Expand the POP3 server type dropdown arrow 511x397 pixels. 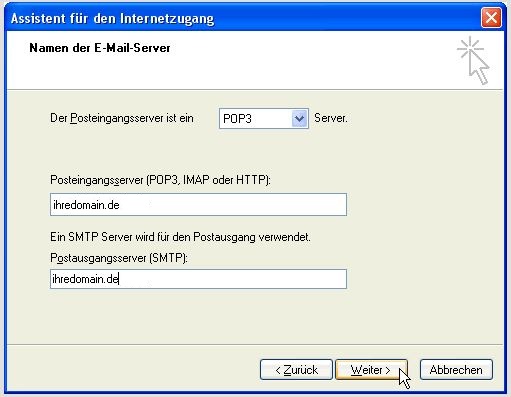coord(299,118)
